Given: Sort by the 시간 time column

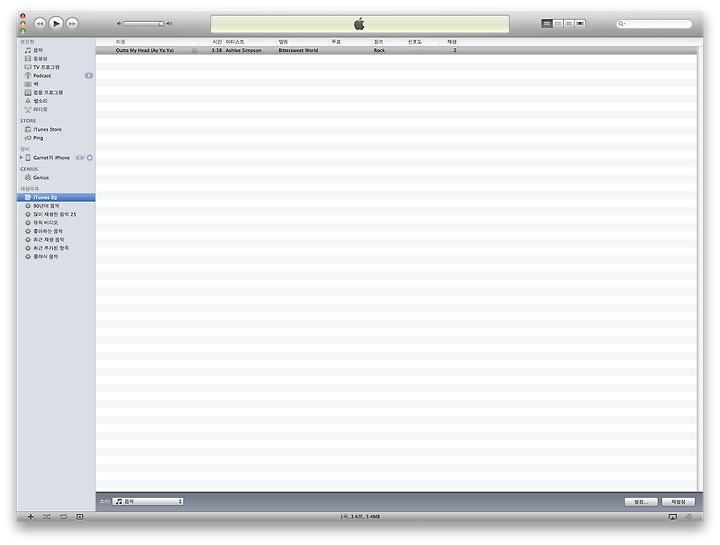Looking at the screenshot, I should pyautogui.click(x=211, y=42).
